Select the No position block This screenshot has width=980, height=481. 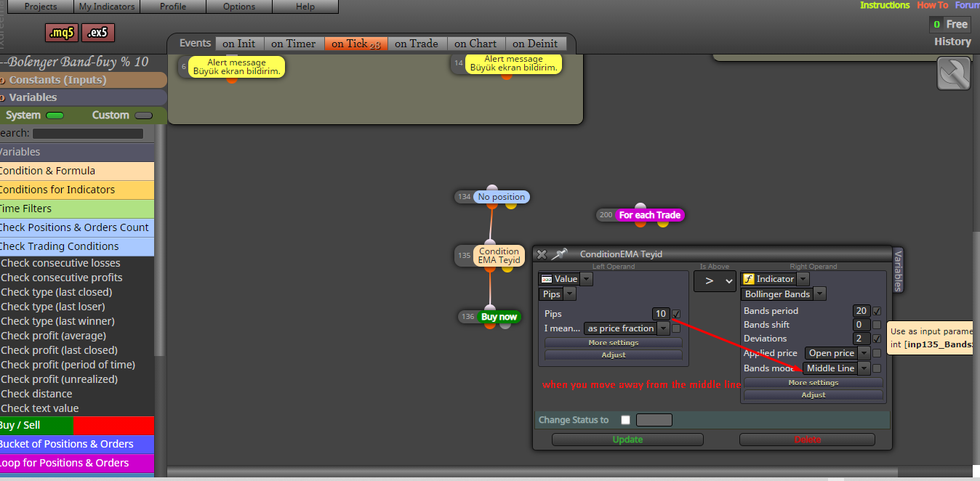click(501, 197)
